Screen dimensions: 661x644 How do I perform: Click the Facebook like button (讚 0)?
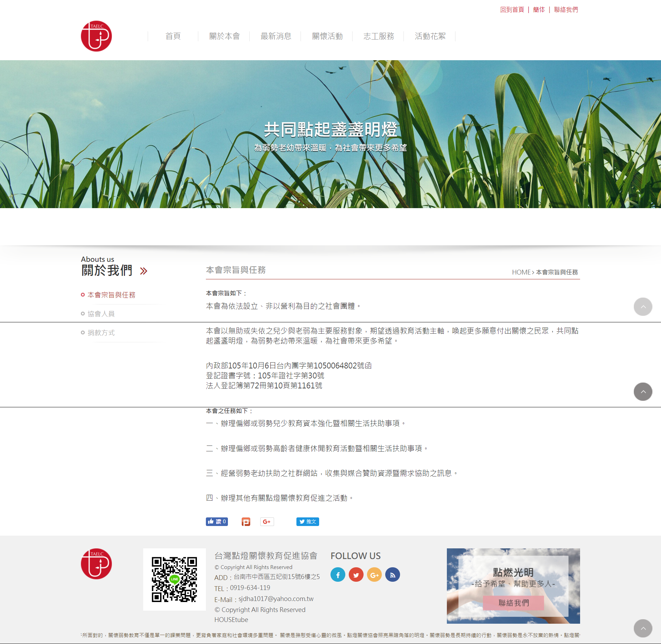[x=217, y=522]
